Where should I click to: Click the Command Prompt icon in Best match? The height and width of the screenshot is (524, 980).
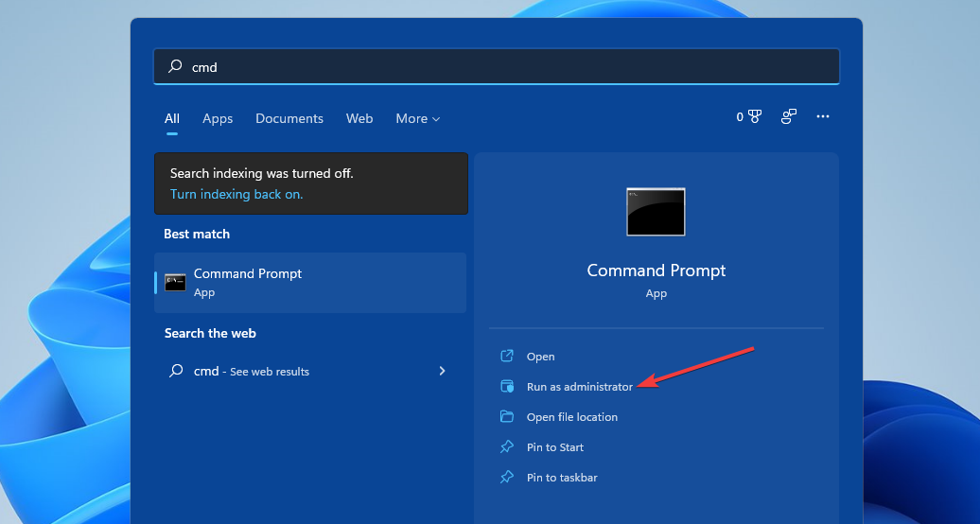click(x=175, y=283)
